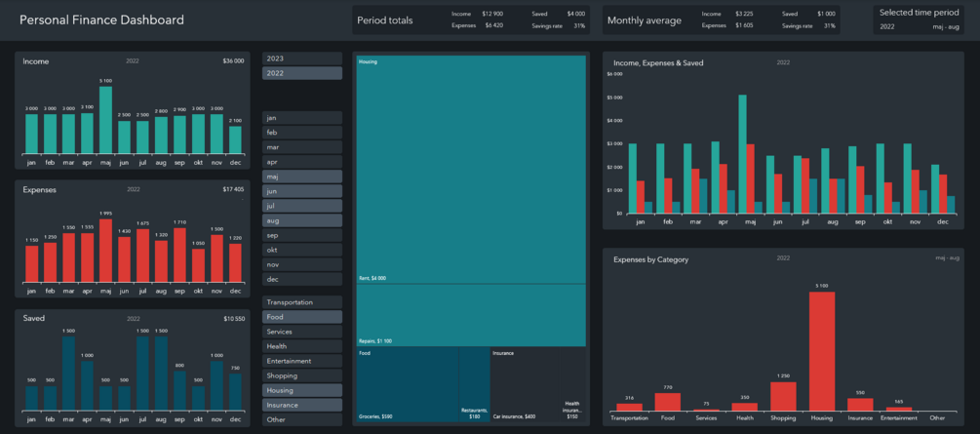Viewport: 980px width, 434px height.
Task: Select the Car insurance $400 treemap block
Action: [524, 385]
